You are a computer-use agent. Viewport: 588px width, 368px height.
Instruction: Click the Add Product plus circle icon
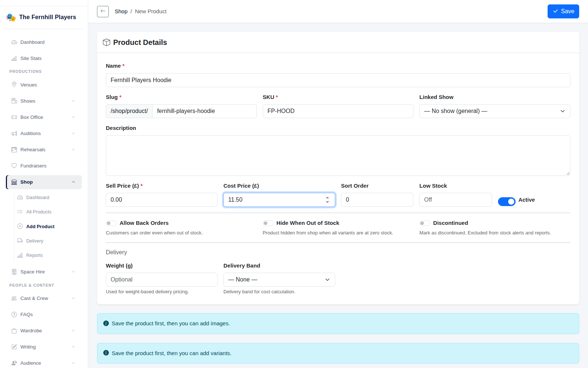(20, 226)
